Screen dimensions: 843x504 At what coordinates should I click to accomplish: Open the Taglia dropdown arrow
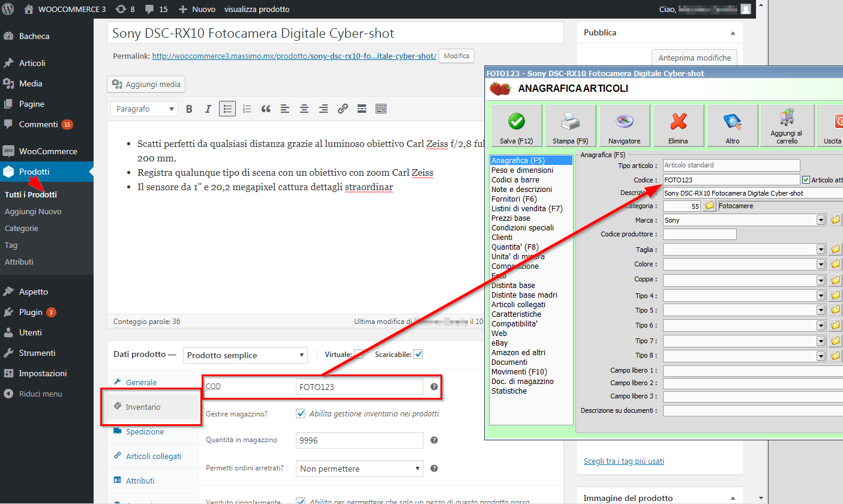click(x=821, y=250)
